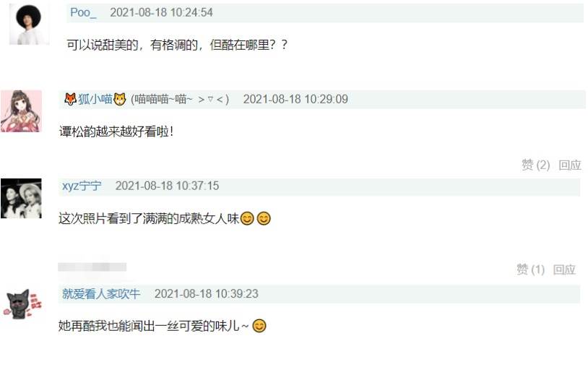Image resolution: width=588 pixels, height=367 pixels.
Task: Click the blurred text block above 就爱看人家吹牛
Action: click(92, 267)
